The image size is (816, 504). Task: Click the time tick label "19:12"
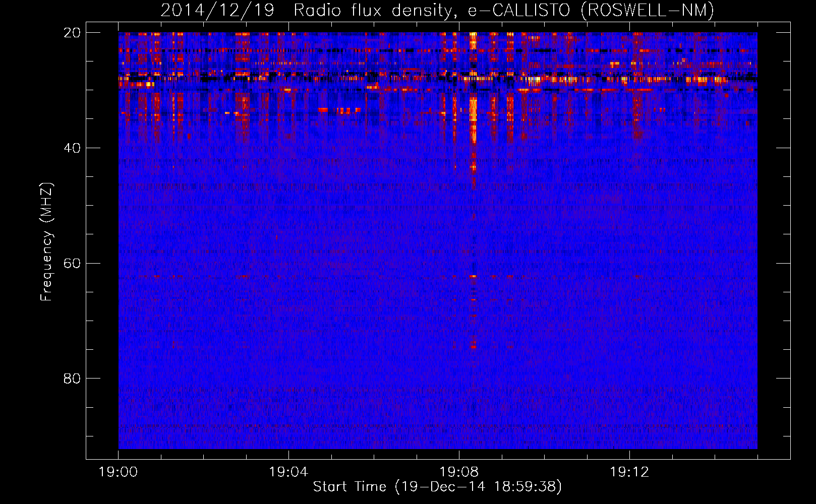coord(629,472)
